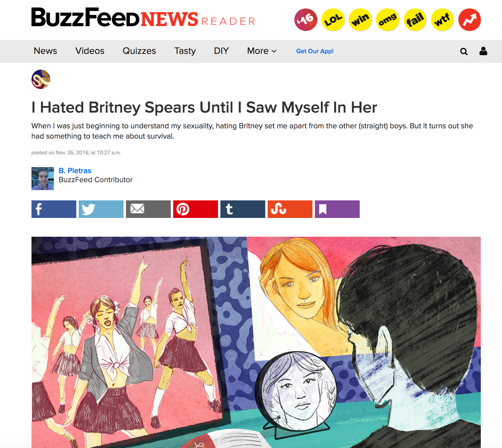Share the article to Tumblr
The image size is (502, 448).
tap(243, 209)
